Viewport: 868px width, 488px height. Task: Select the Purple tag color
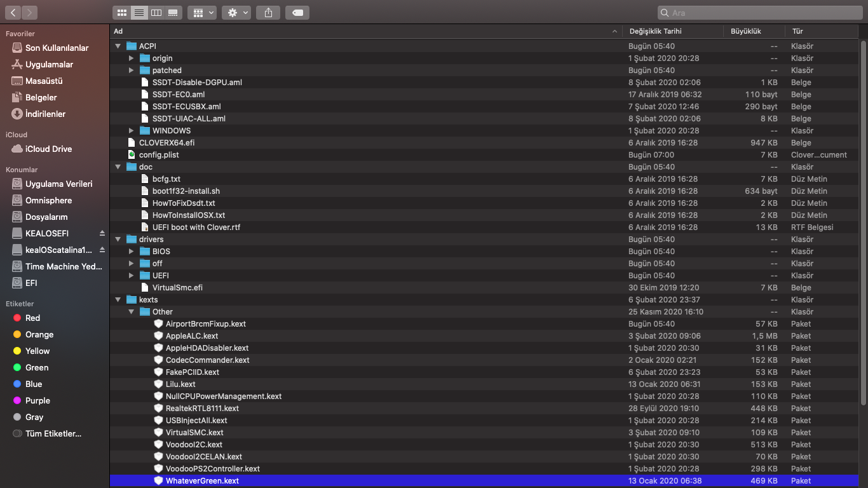(x=37, y=401)
